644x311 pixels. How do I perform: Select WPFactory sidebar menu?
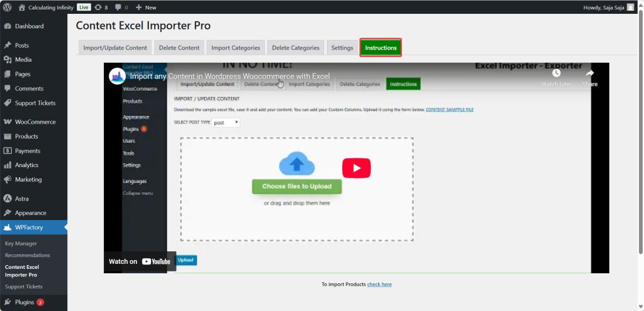pyautogui.click(x=34, y=227)
